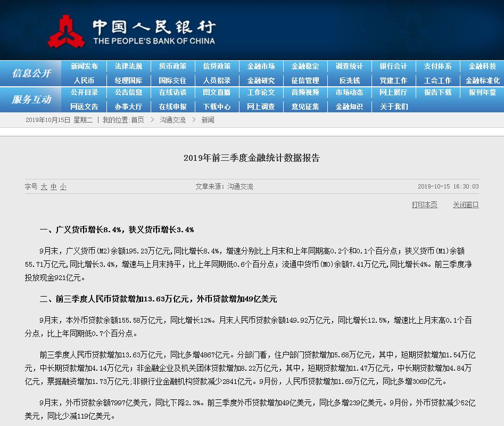
Task: Open 网送文告 link
Action: [84, 106]
